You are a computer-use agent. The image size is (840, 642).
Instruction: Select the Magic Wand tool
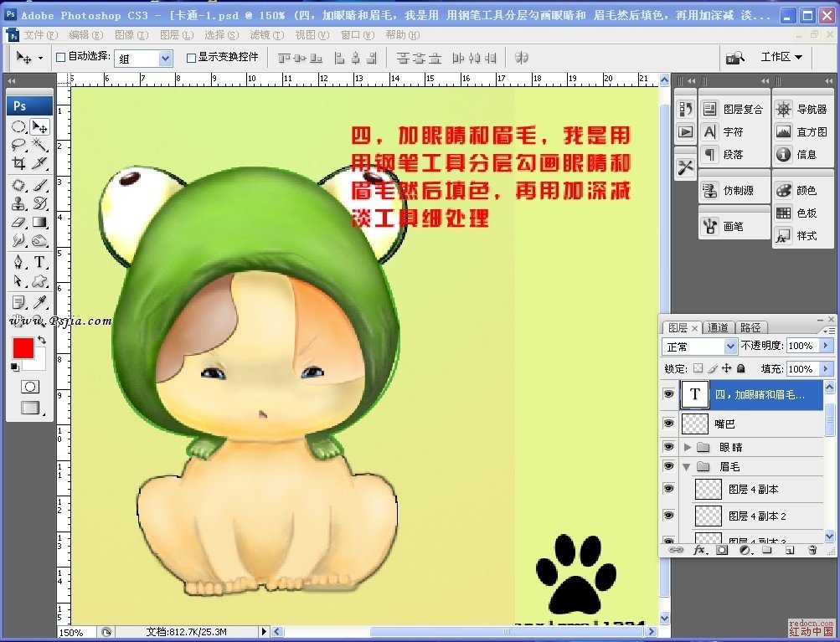click(x=39, y=145)
